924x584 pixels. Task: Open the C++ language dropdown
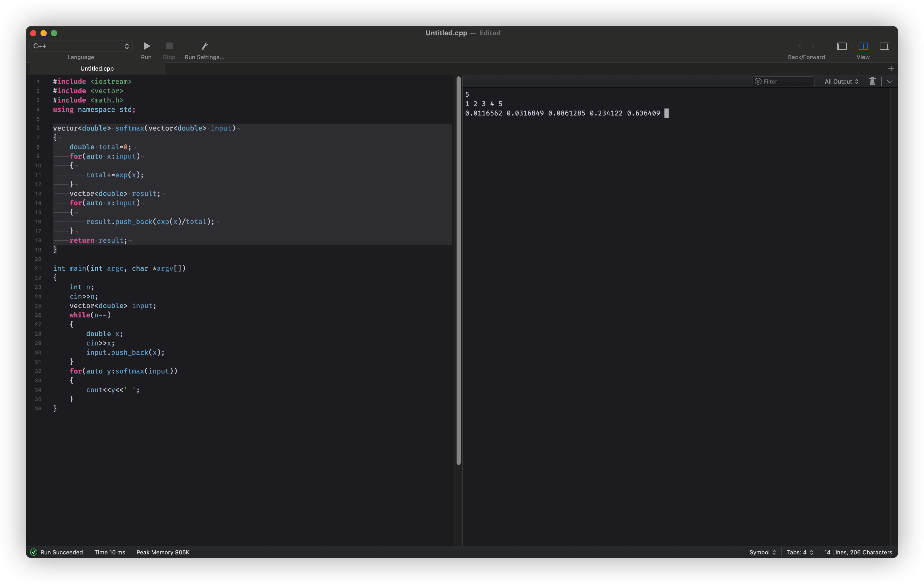click(81, 46)
